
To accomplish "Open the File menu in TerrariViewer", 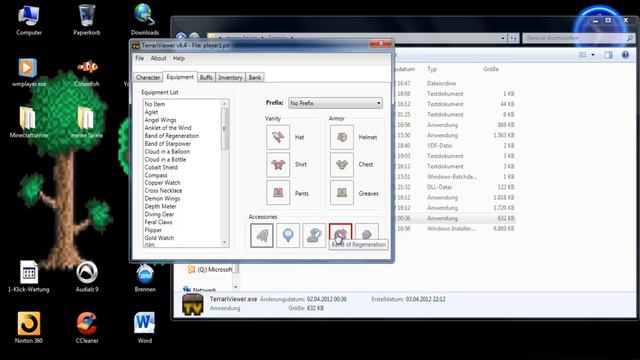I will tap(140, 58).
